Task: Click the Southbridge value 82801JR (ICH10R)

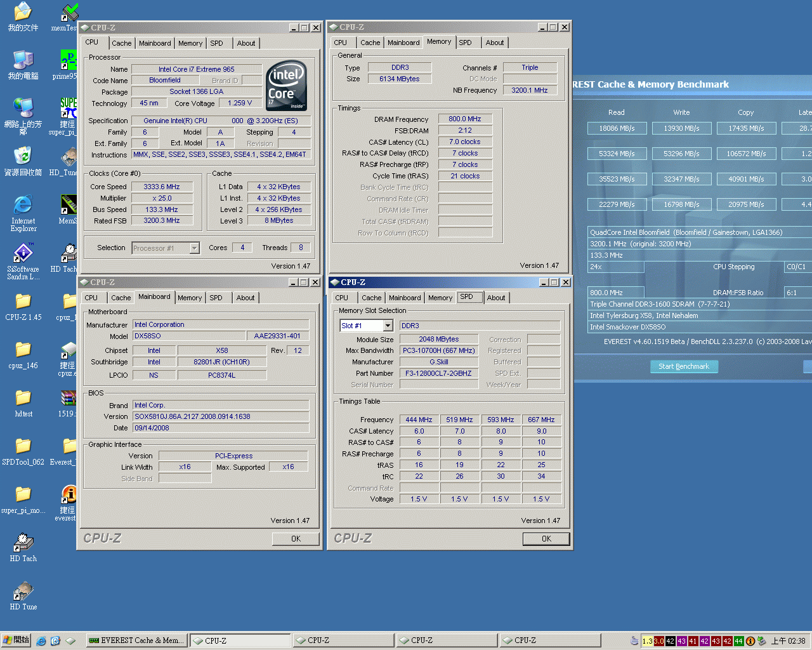Action: coord(222,362)
